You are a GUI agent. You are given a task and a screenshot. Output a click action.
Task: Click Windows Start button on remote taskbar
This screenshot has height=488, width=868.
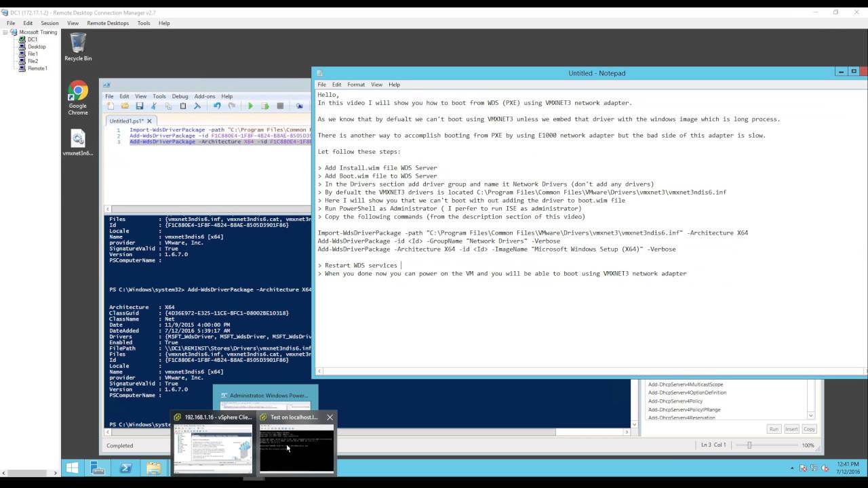coord(72,468)
